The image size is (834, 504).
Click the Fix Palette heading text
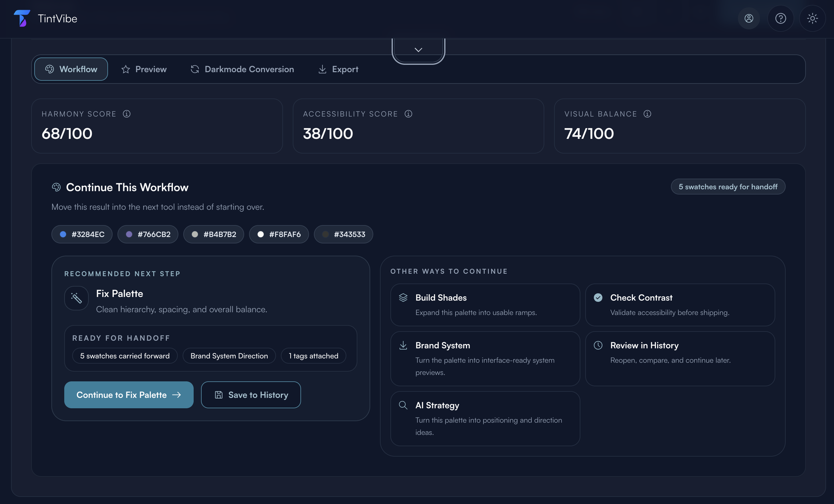(120, 294)
